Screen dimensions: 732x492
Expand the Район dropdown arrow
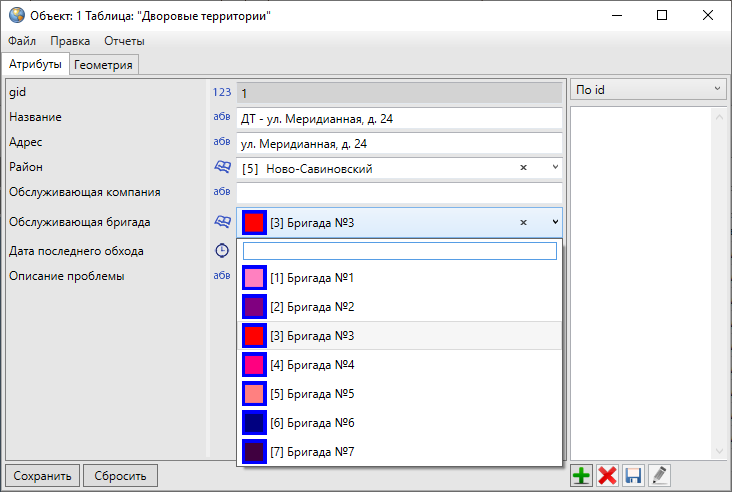coord(555,169)
